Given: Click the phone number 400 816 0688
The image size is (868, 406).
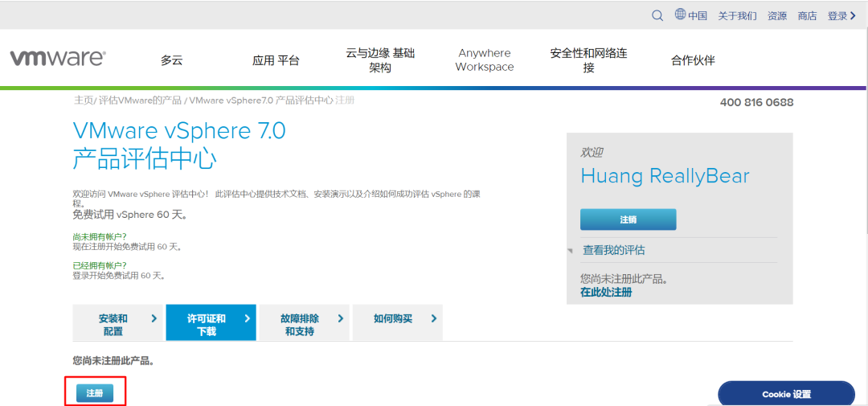Looking at the screenshot, I should coord(757,102).
